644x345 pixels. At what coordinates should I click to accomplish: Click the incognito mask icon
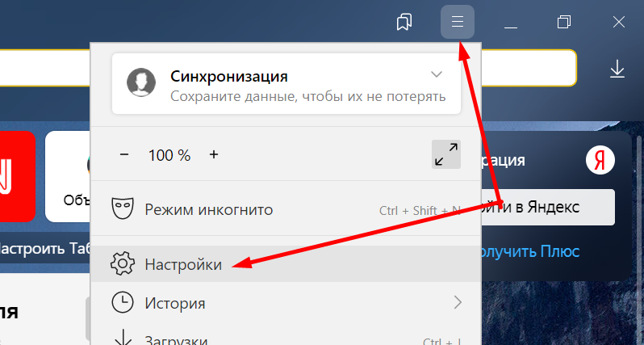pyautogui.click(x=123, y=208)
